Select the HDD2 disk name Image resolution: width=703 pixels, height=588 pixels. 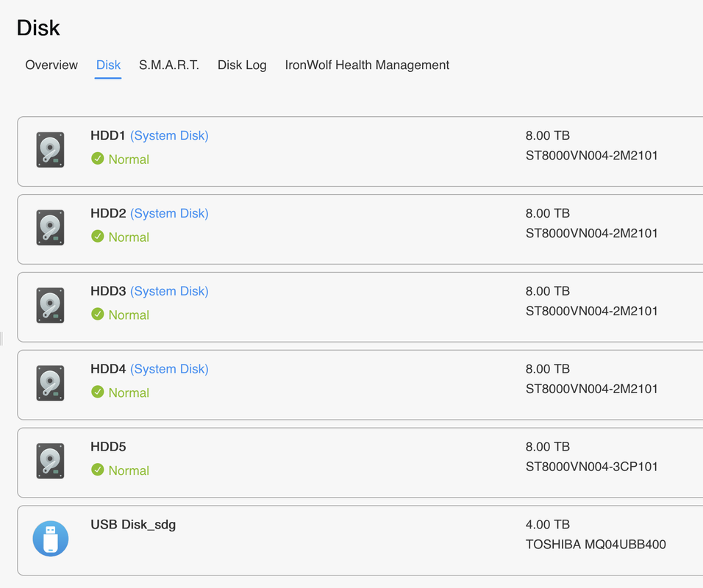[108, 213]
